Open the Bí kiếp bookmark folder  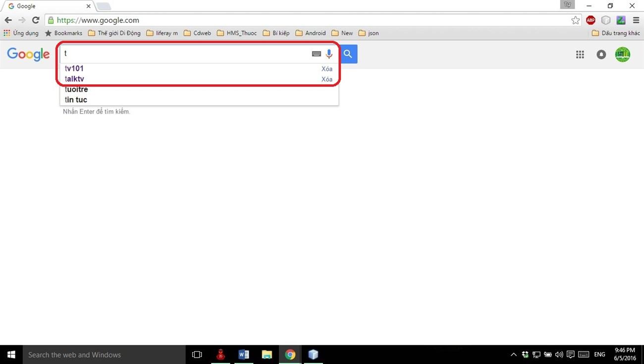tap(276, 33)
